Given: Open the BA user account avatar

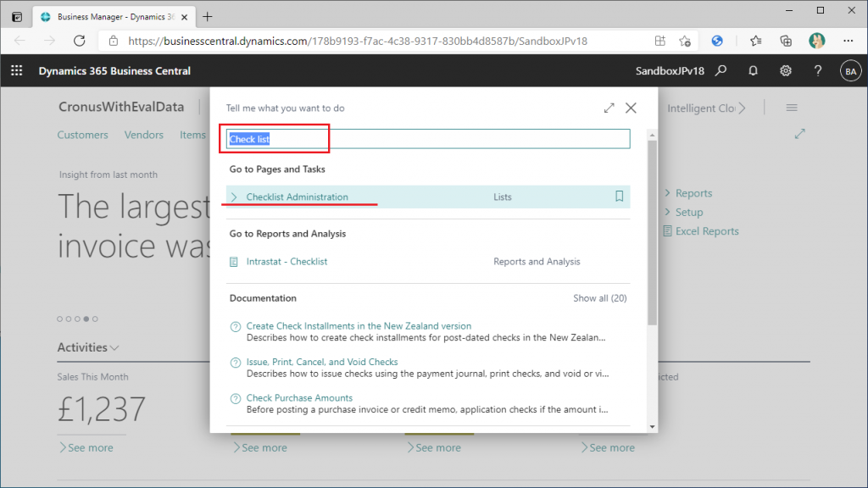Looking at the screenshot, I should tap(851, 71).
